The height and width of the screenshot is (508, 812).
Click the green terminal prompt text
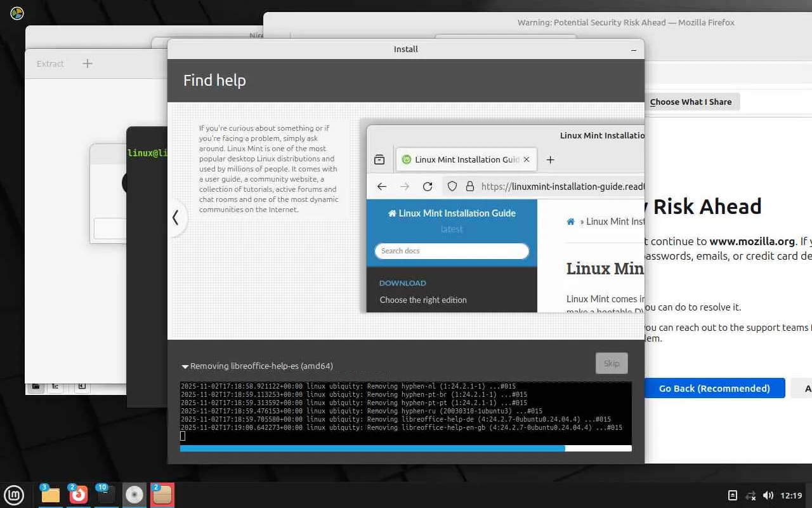pyautogui.click(x=148, y=153)
